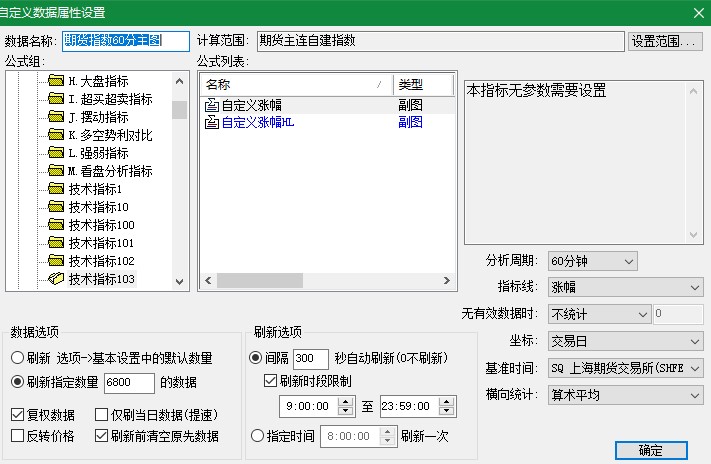Click folder icon of 技术指标101
The height and width of the screenshot is (464, 711).
pyautogui.click(x=56, y=243)
